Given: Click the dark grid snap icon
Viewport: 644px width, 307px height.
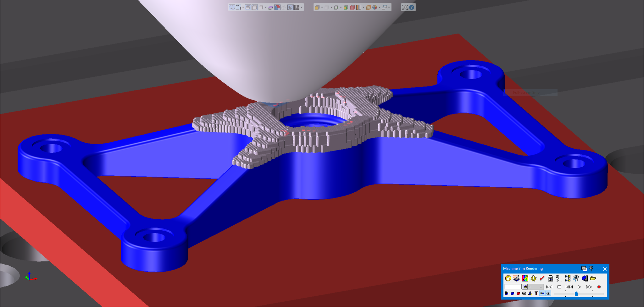Looking at the screenshot, I should pos(297,7).
